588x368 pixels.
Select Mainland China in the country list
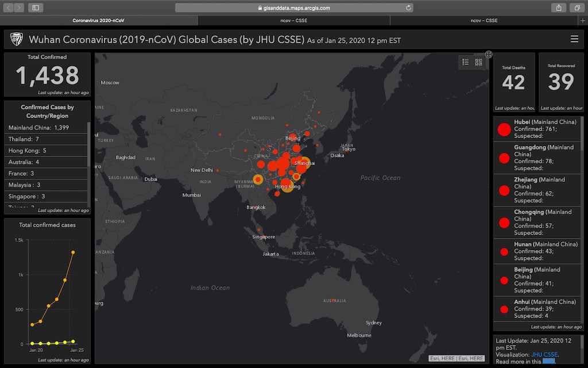[x=38, y=128]
